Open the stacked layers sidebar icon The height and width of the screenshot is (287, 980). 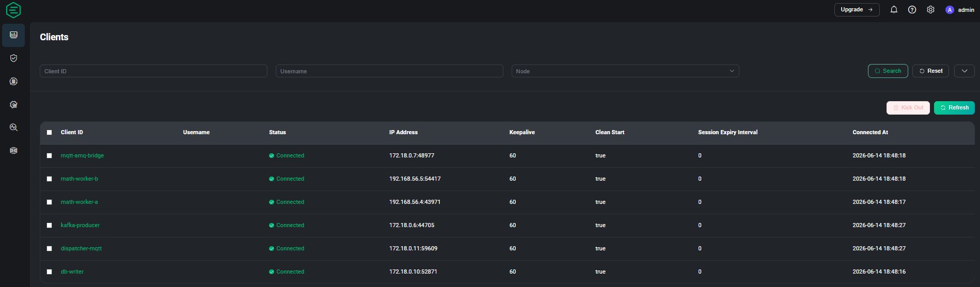coord(13,151)
